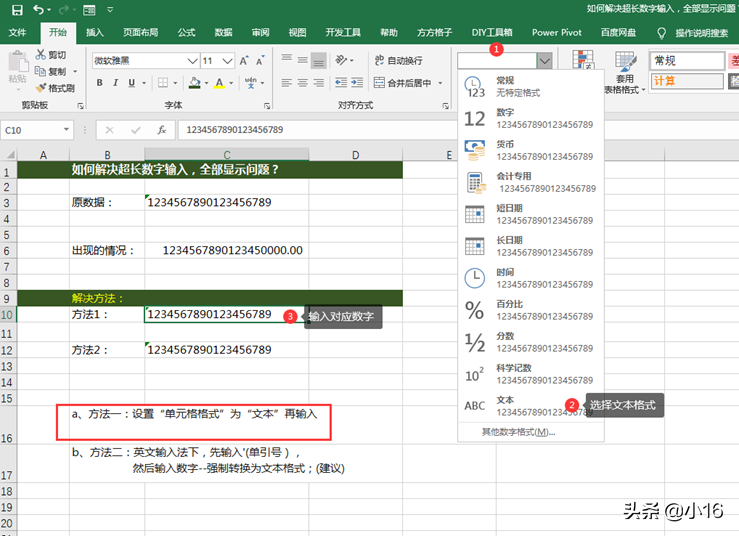
Task: Align text right
Action: 319,83
